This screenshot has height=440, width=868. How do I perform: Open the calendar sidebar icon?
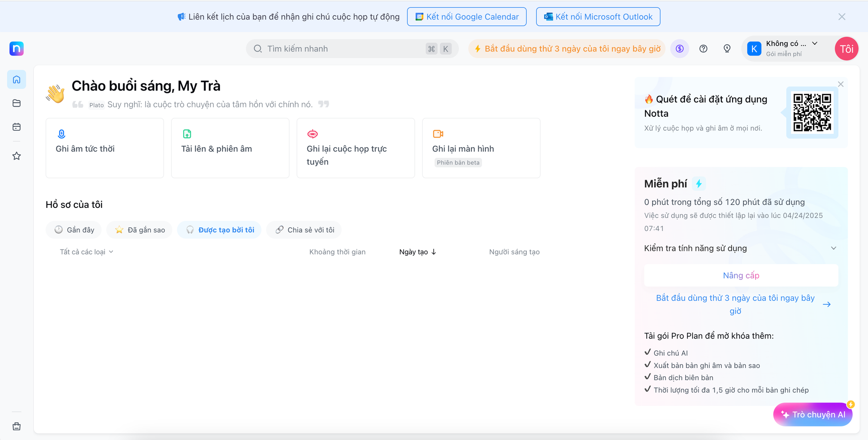click(x=16, y=127)
